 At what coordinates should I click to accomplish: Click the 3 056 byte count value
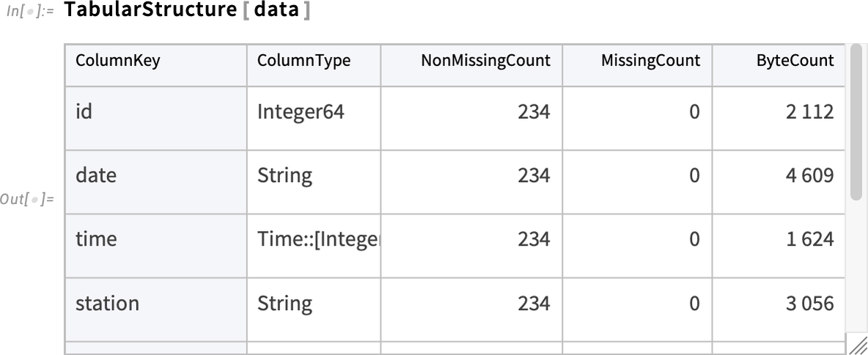809,303
